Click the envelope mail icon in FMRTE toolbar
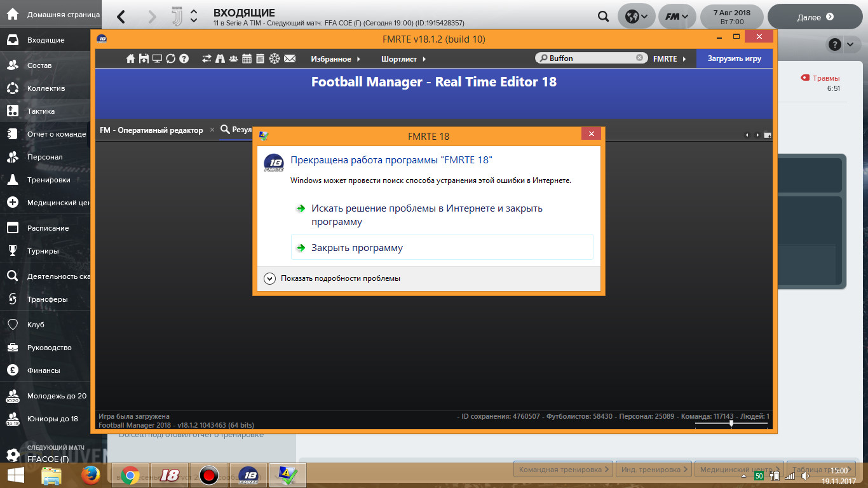The width and height of the screenshot is (868, 488). click(290, 58)
